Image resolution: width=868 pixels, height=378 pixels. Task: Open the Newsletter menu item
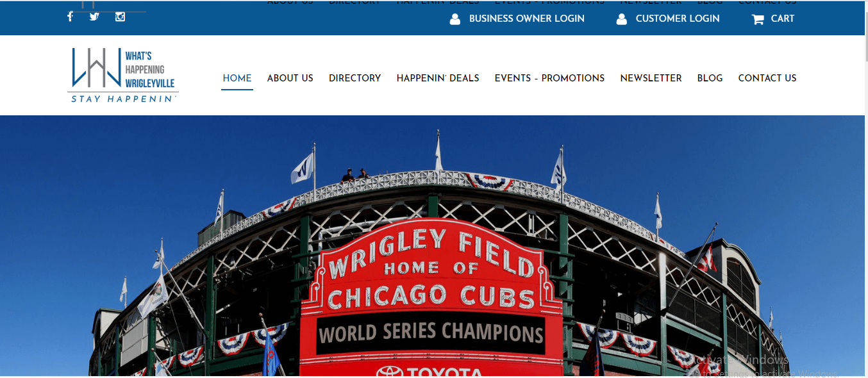point(651,78)
